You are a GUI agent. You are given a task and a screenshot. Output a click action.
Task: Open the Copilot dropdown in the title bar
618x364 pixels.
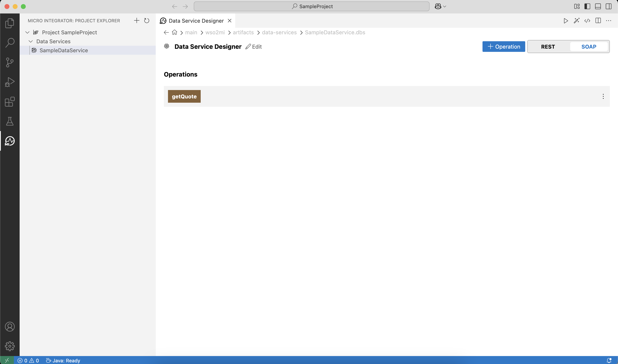pos(440,6)
